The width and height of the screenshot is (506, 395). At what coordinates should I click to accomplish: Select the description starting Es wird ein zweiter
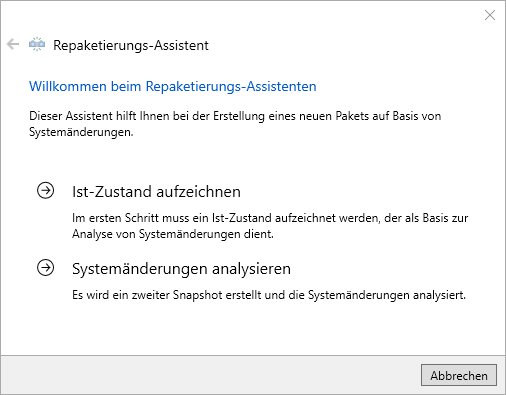269,295
